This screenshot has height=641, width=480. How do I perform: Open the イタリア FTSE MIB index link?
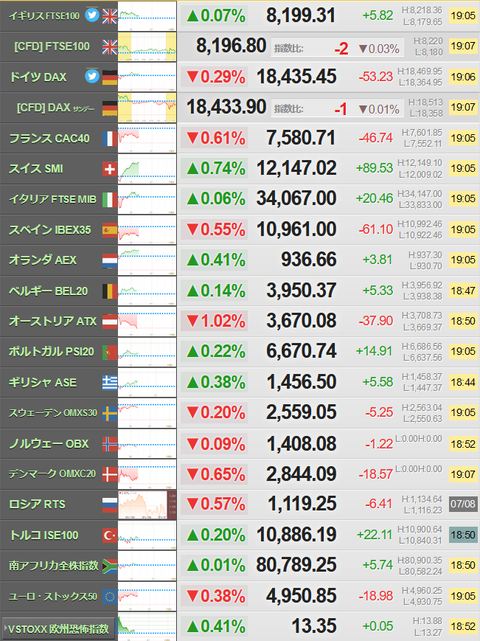pyautogui.click(x=53, y=199)
